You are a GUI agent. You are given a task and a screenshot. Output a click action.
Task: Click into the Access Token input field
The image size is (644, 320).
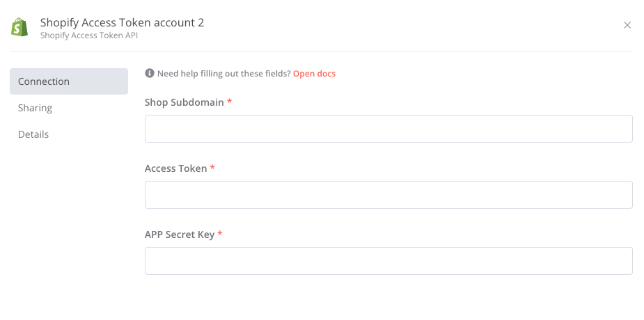(x=388, y=195)
